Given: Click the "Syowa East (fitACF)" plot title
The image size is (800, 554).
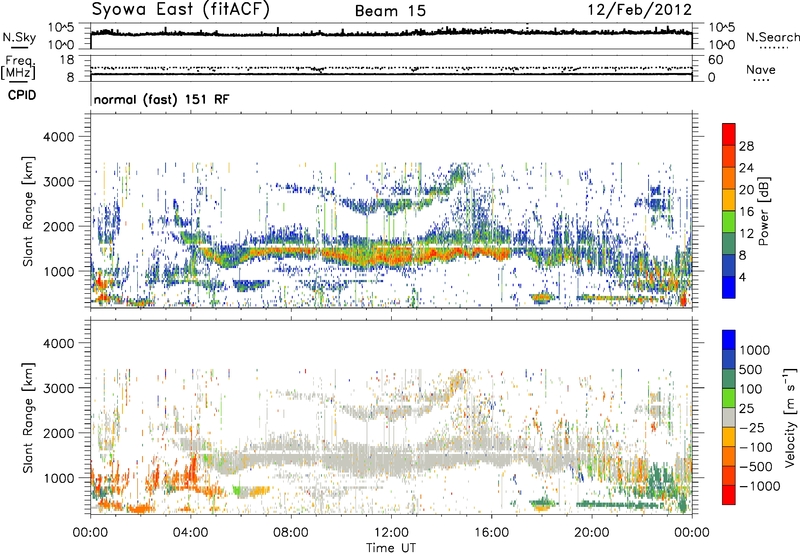Looking at the screenshot, I should point(180,9).
